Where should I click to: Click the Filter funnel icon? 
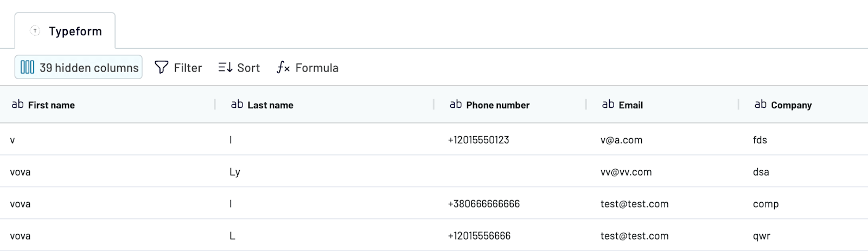pyautogui.click(x=161, y=67)
